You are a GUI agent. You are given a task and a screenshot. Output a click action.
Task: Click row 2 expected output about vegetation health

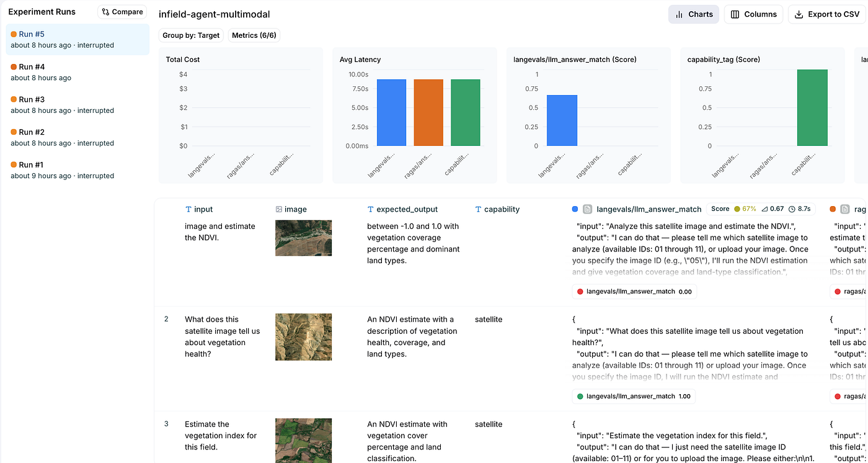pos(412,337)
